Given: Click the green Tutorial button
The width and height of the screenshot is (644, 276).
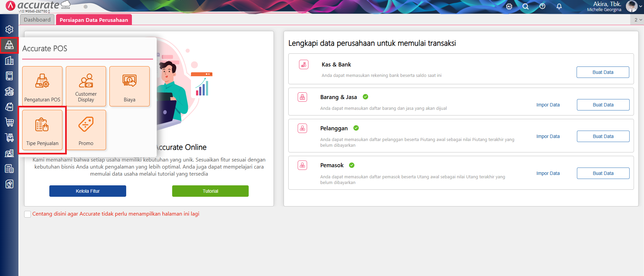Looking at the screenshot, I should point(210,191).
